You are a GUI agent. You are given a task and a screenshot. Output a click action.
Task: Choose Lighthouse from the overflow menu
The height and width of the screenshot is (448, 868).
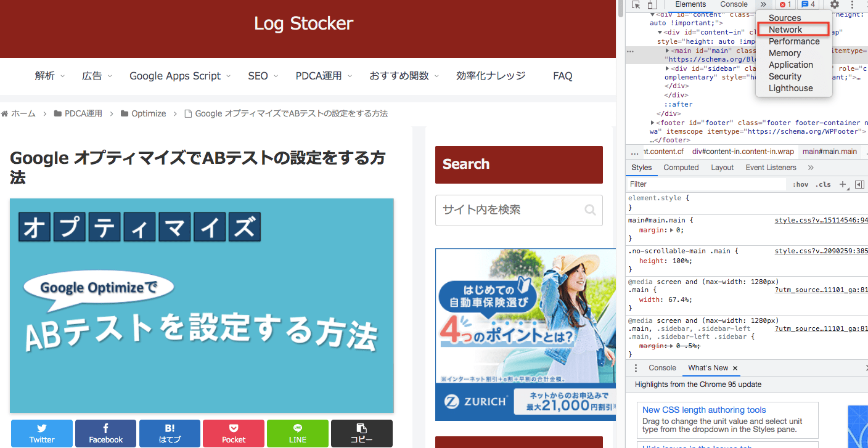(791, 88)
